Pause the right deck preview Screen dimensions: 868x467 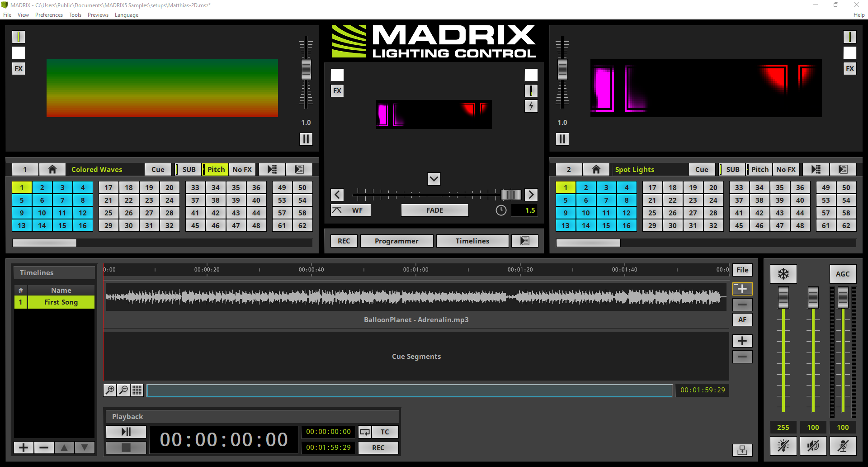coord(562,139)
